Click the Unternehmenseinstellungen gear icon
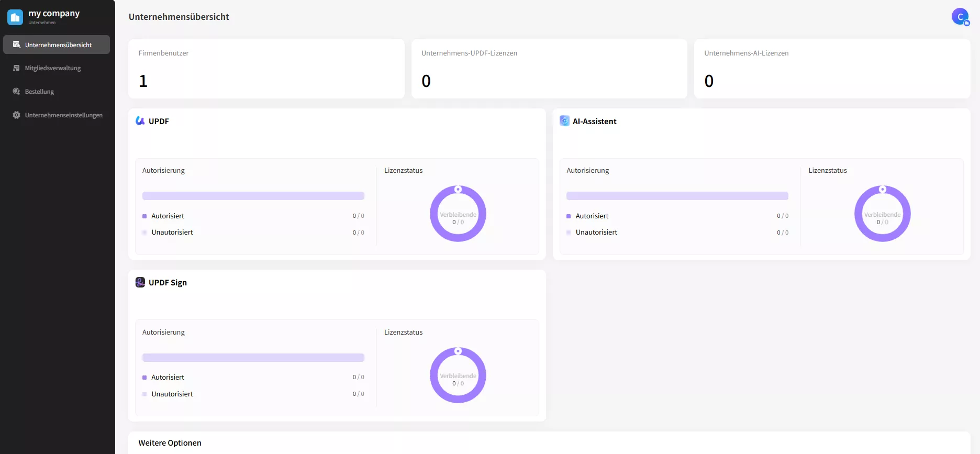Image resolution: width=980 pixels, height=454 pixels. (x=17, y=115)
